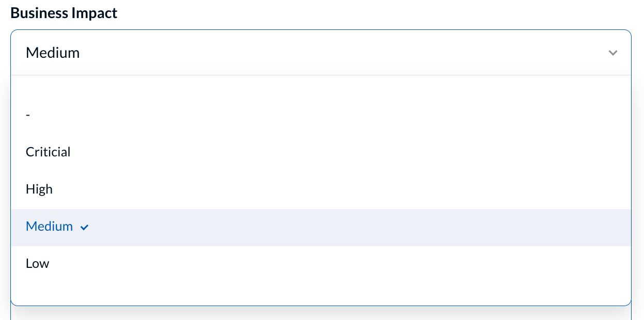
Task: Click the selected value text in the dropdown header
Action: tap(53, 53)
